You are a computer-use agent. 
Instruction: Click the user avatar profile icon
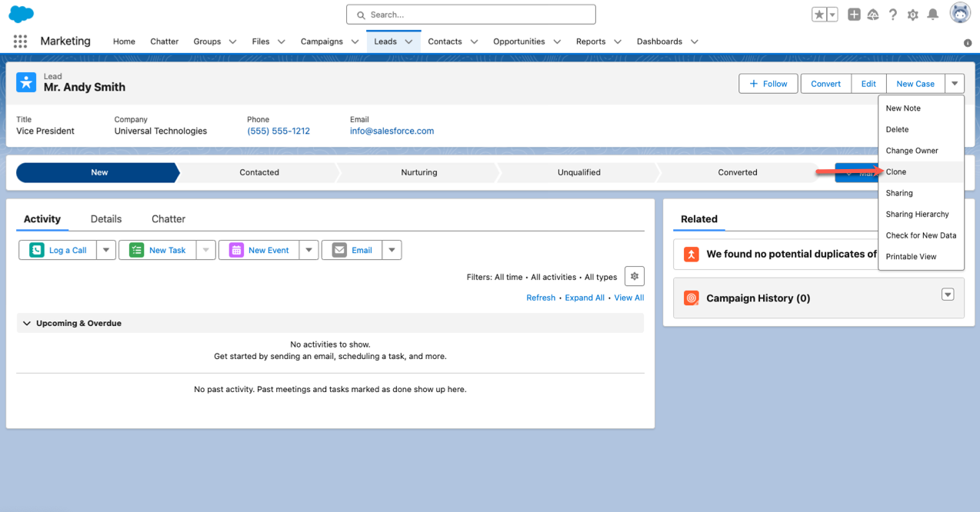[x=960, y=14]
